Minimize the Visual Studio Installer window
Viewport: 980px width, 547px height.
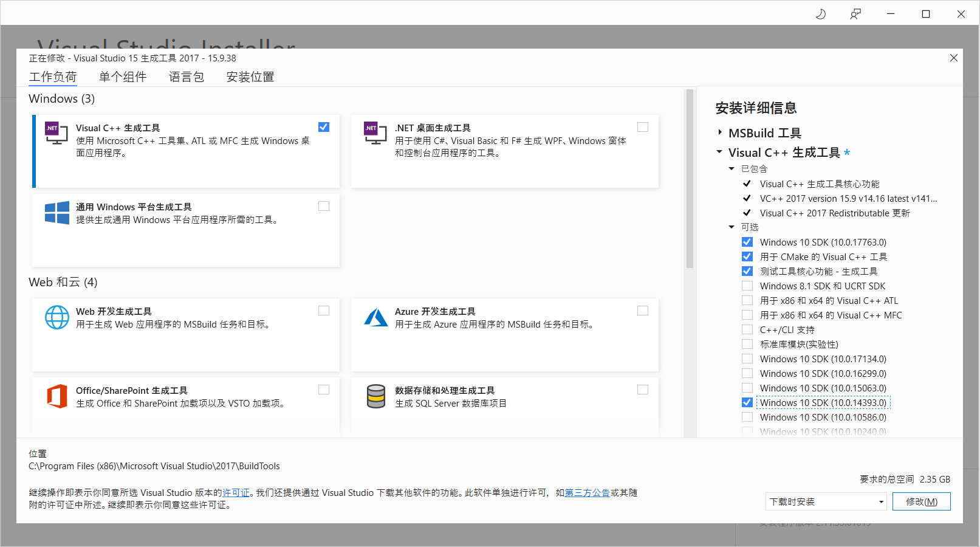tap(891, 14)
